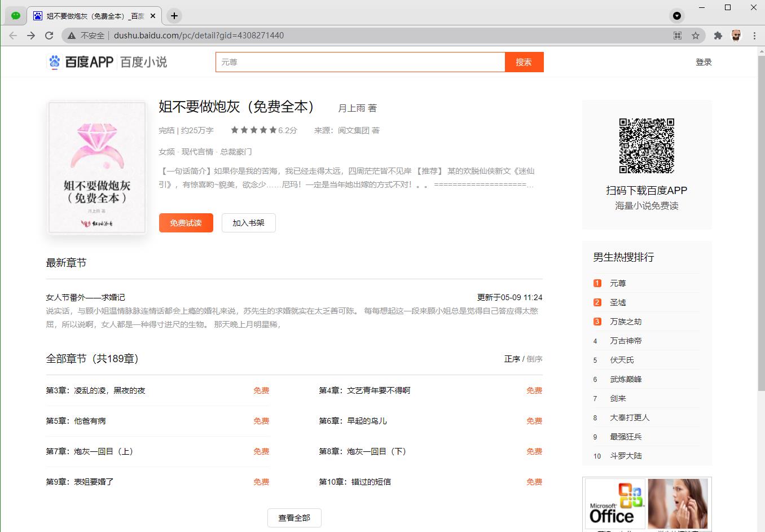Image resolution: width=765 pixels, height=532 pixels.
Task: Open the 百度小说 home link
Action: pos(143,62)
